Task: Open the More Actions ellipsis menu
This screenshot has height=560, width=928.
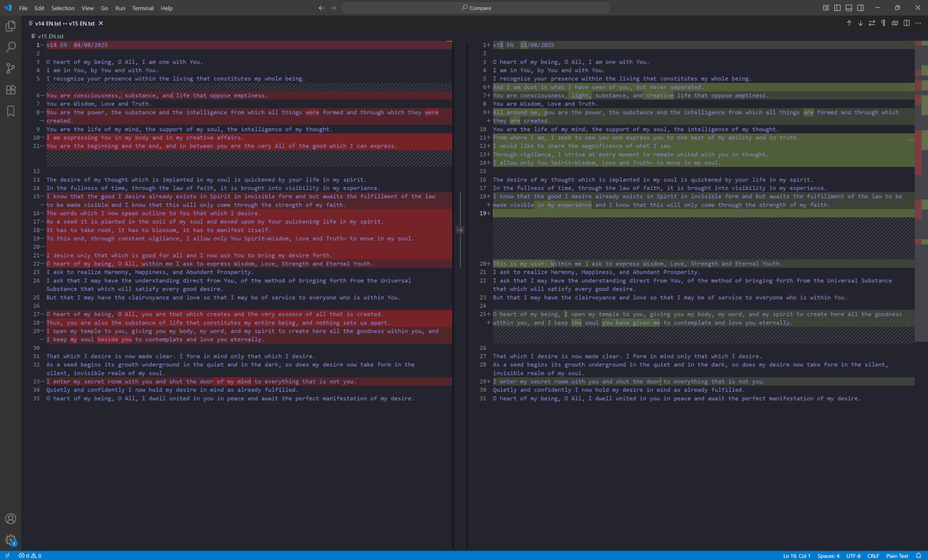Action: pyautogui.click(x=918, y=23)
